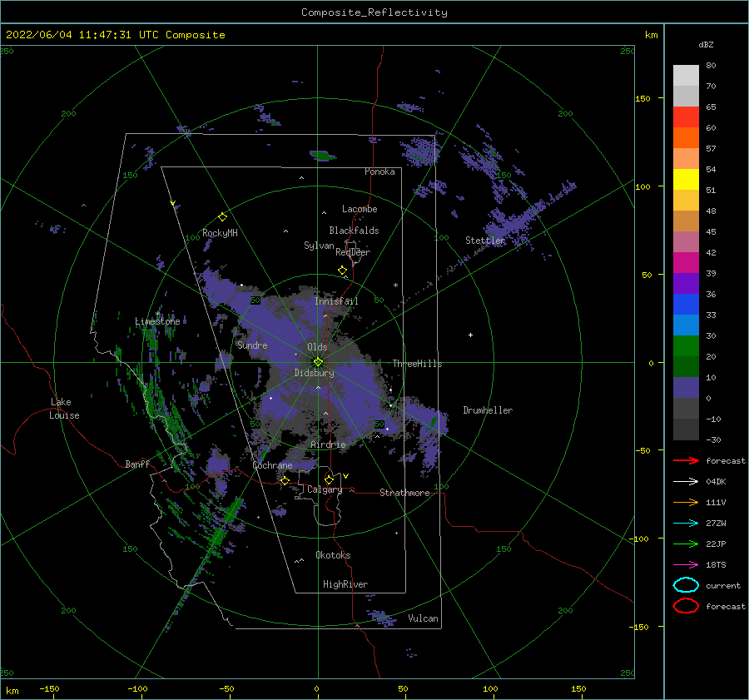Viewport: 749px width, 700px height.
Task: Click yellow diamond marker above Calgary label
Action: tap(329, 479)
